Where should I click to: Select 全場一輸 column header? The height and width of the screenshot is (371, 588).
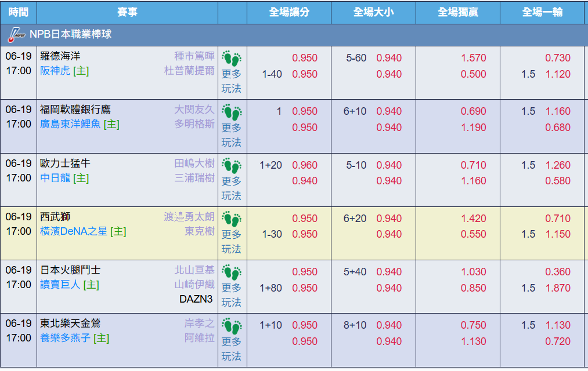coord(543,12)
